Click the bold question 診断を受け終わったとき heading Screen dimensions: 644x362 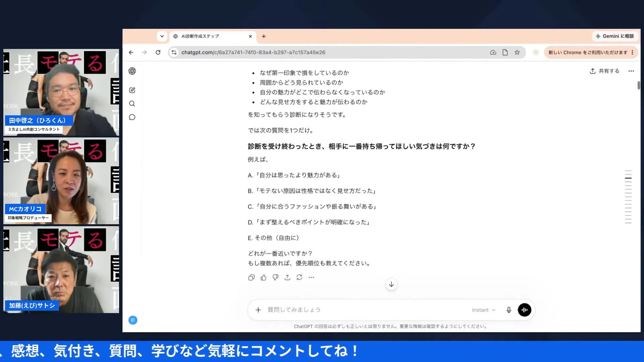(x=362, y=146)
